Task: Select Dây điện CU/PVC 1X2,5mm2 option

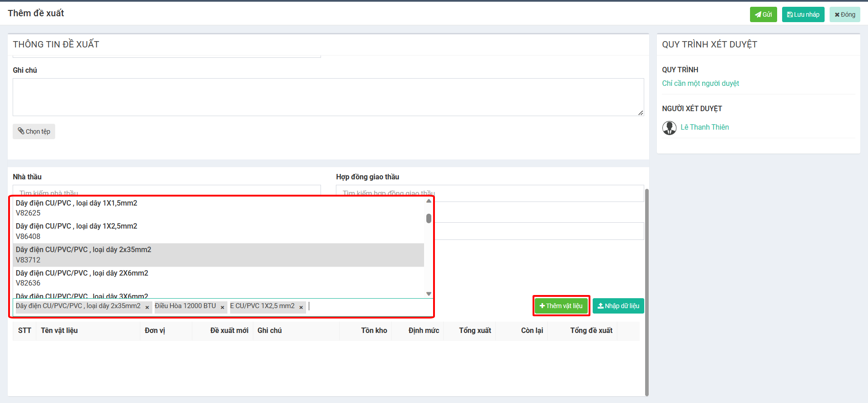Action: (76, 231)
